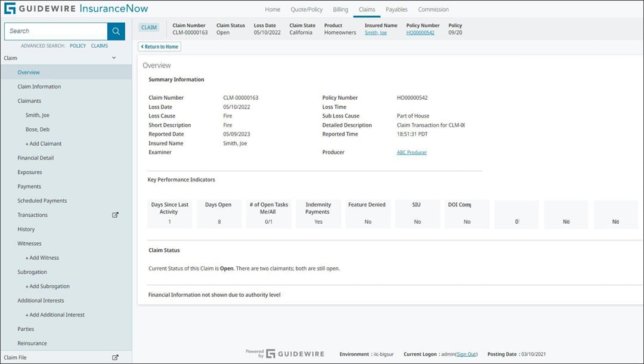This screenshot has width=644, height=364.
Task: Click the search magnifier icon
Action: (115, 30)
